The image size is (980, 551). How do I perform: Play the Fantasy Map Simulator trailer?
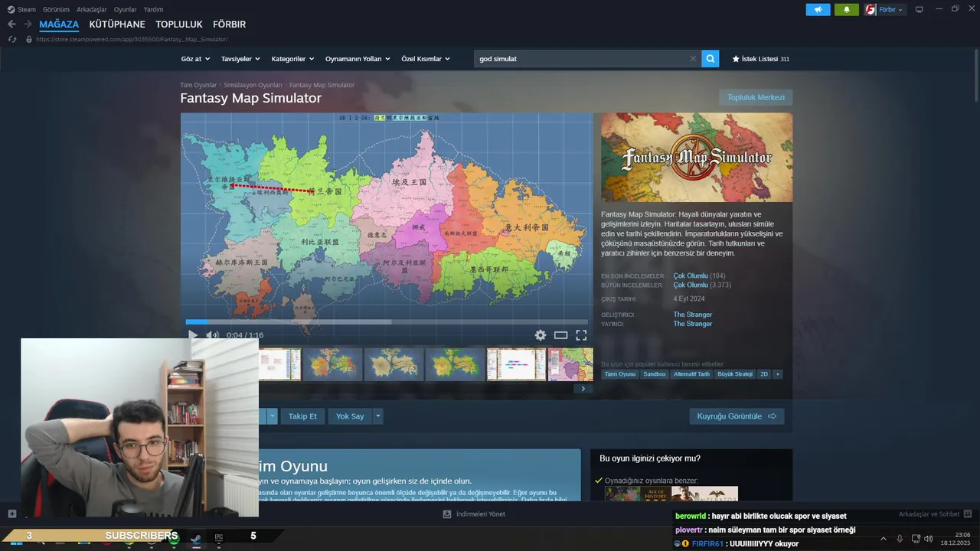click(x=193, y=335)
